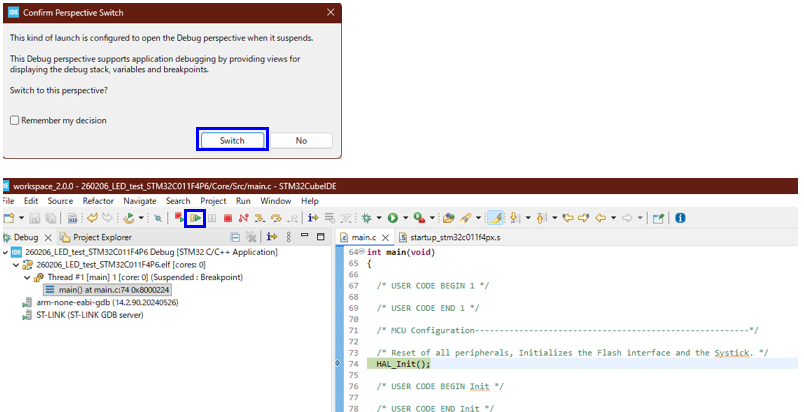Viewport: 804px width, 412px height.
Task: Click the Suspend (pause) toolbar icon
Action: (x=213, y=217)
